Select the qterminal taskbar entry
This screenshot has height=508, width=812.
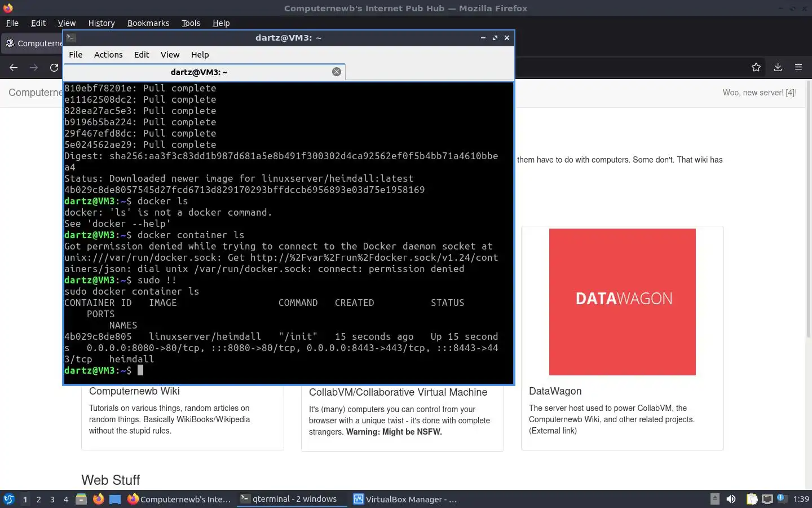click(x=292, y=499)
